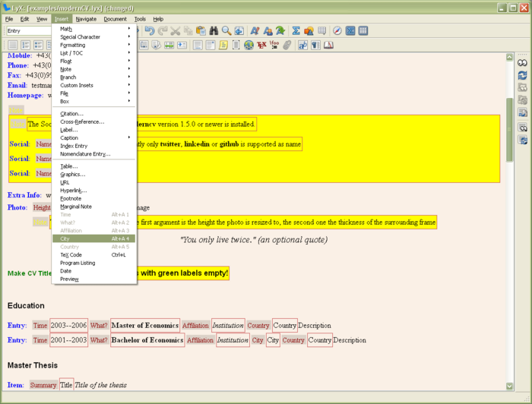
Task: Click the TeX Code toolbar icon
Action: click(x=261, y=46)
